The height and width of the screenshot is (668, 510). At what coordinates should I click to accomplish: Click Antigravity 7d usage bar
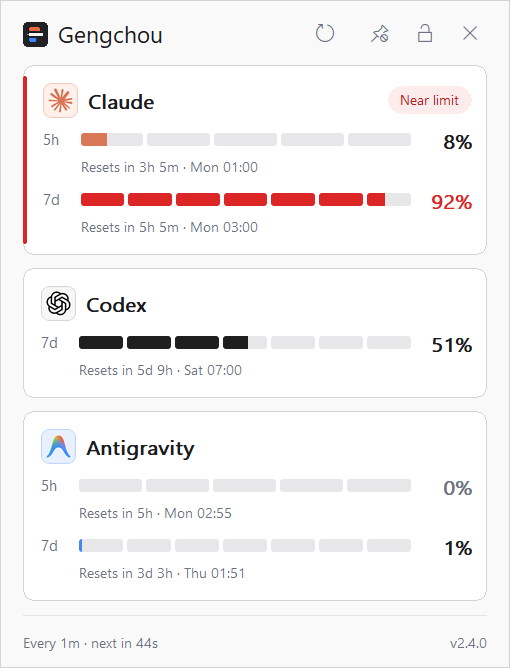tap(245, 546)
